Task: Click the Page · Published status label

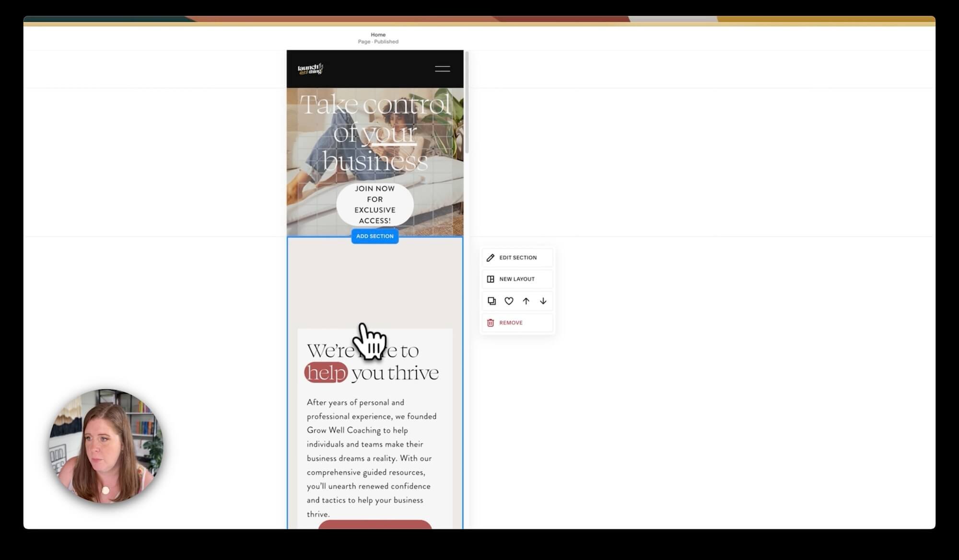Action: pos(378,42)
